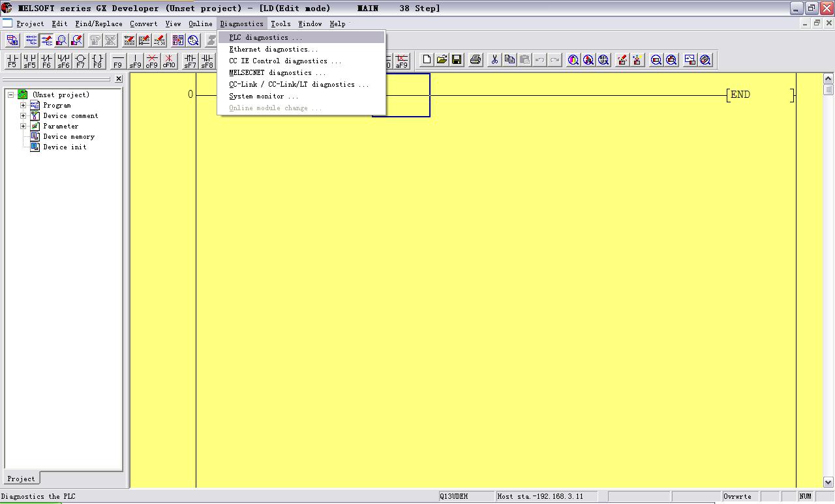835x504 pixels.
Task: Click the F9 horizontal line tool
Action: click(117, 61)
